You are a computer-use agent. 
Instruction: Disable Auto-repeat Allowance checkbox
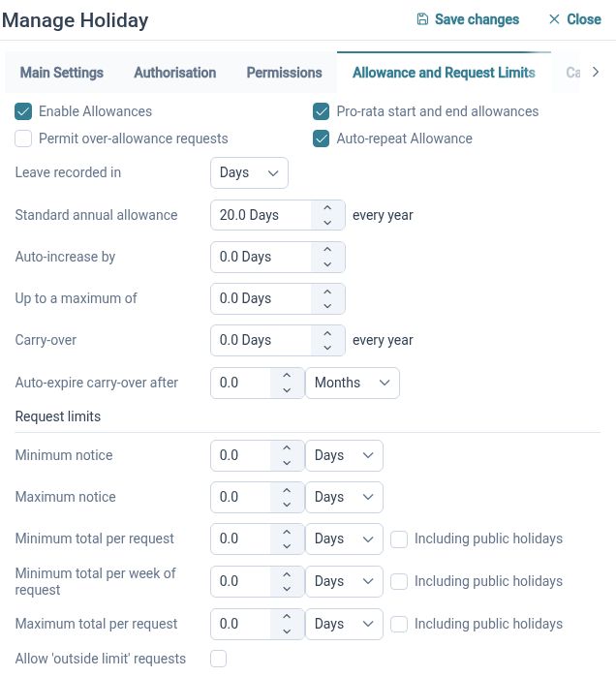(321, 138)
